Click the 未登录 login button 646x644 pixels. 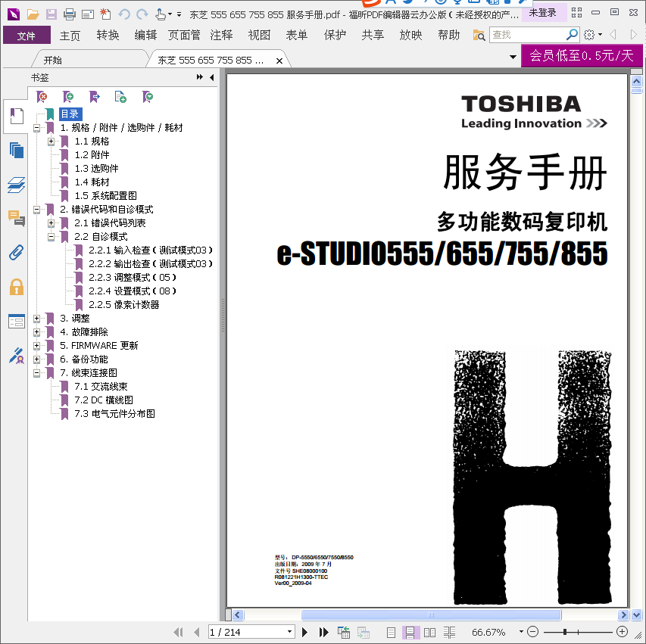point(542,13)
